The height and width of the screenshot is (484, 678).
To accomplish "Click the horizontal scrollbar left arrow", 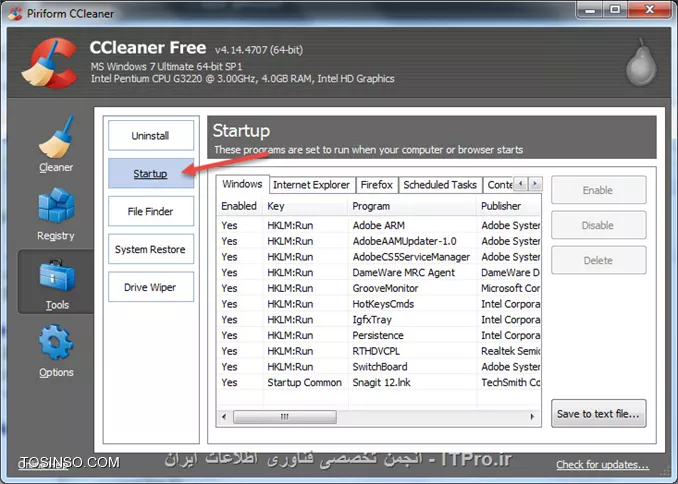I will click(224, 417).
